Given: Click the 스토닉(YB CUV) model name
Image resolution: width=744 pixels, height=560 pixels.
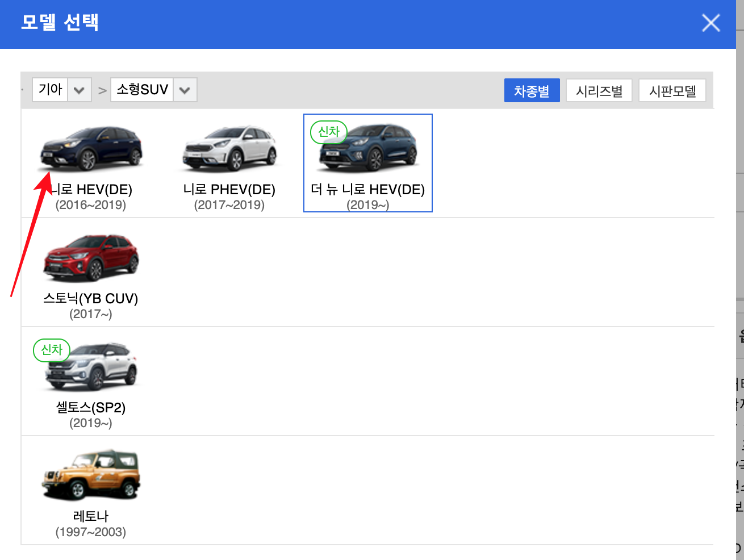Looking at the screenshot, I should click(x=91, y=299).
